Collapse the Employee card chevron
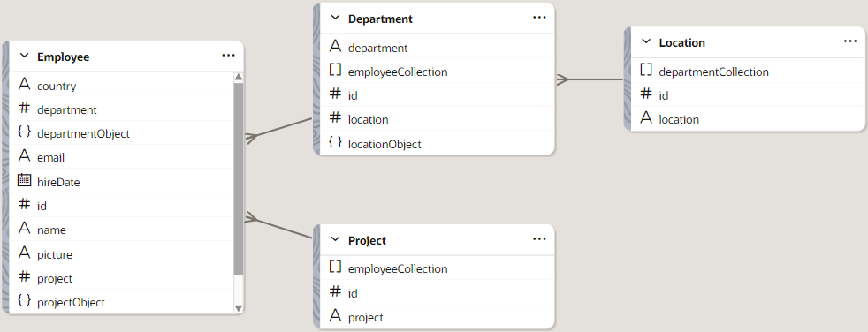This screenshot has width=868, height=332. pyautogui.click(x=24, y=56)
